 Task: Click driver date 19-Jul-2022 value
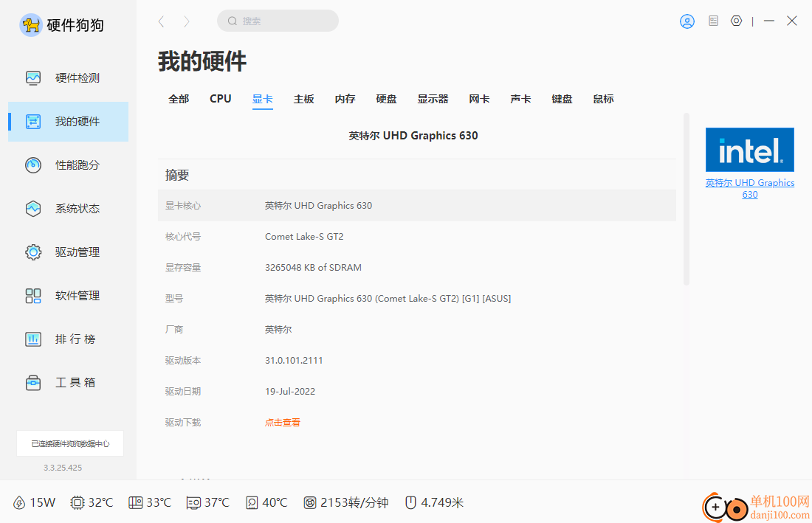coord(290,392)
